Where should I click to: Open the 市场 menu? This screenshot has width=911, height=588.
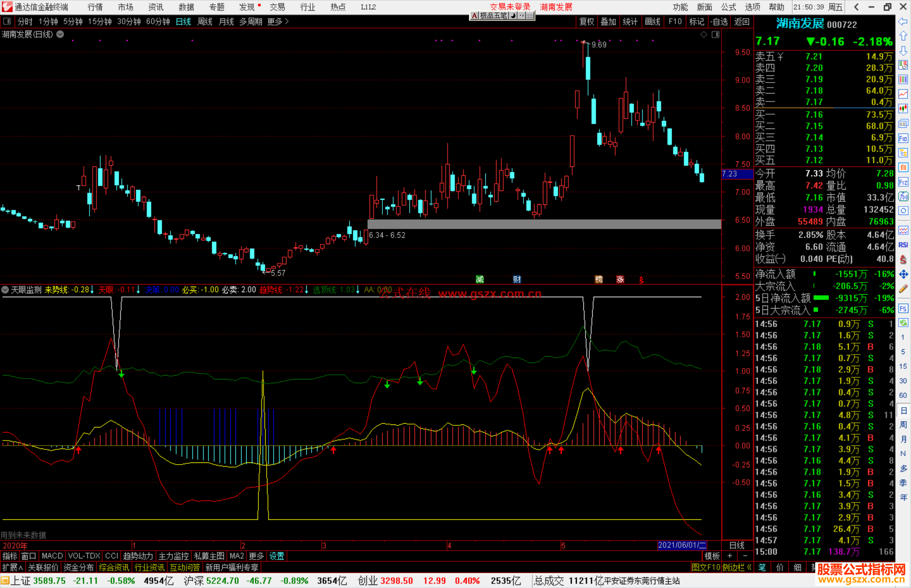126,7
